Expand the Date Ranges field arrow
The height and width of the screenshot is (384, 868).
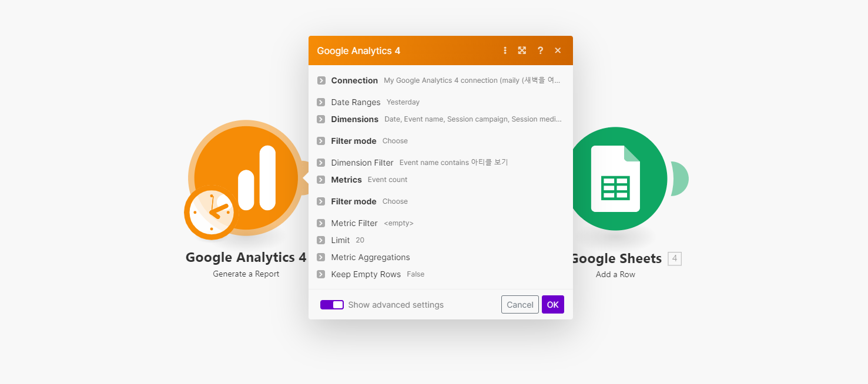tap(321, 102)
